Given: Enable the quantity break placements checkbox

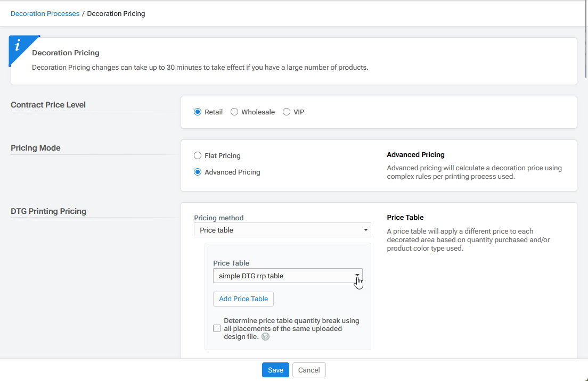Looking at the screenshot, I should coord(217,329).
